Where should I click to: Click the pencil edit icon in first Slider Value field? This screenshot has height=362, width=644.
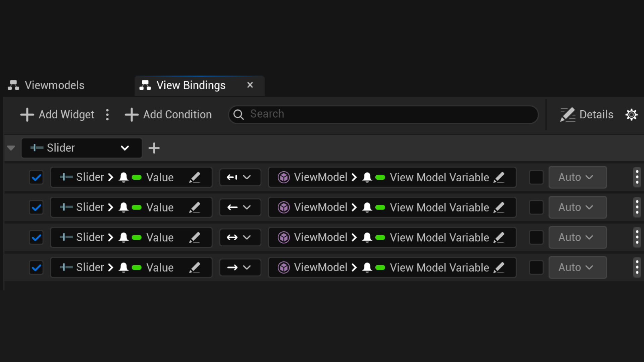point(195,177)
